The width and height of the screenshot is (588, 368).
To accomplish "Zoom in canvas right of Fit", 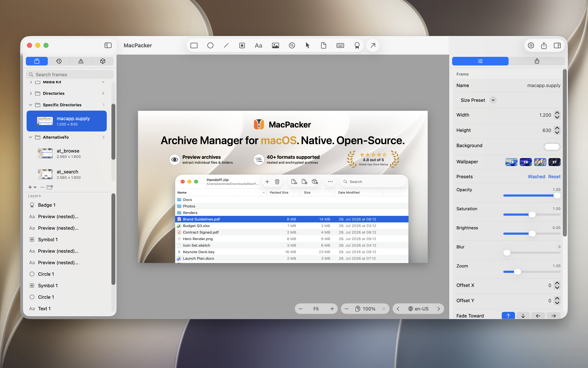I will 332,309.
